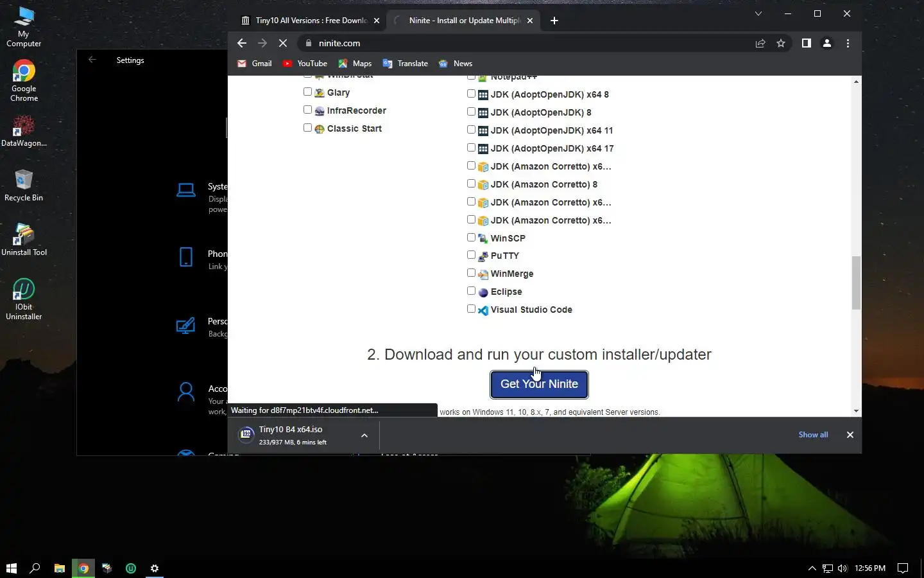Check the WinMerge checkbox
Viewport: 924px width, 578px height.
click(x=471, y=273)
